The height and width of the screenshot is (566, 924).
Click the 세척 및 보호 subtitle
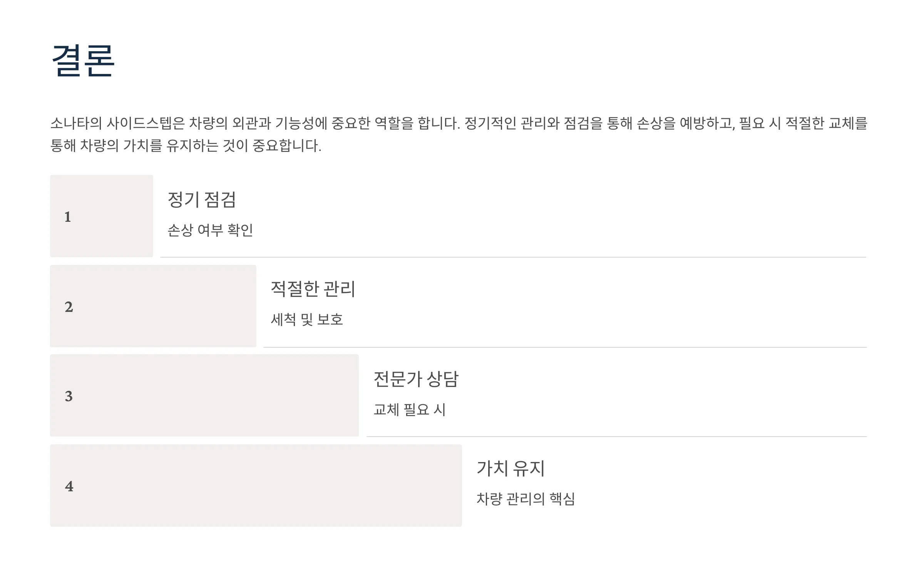pos(307,320)
